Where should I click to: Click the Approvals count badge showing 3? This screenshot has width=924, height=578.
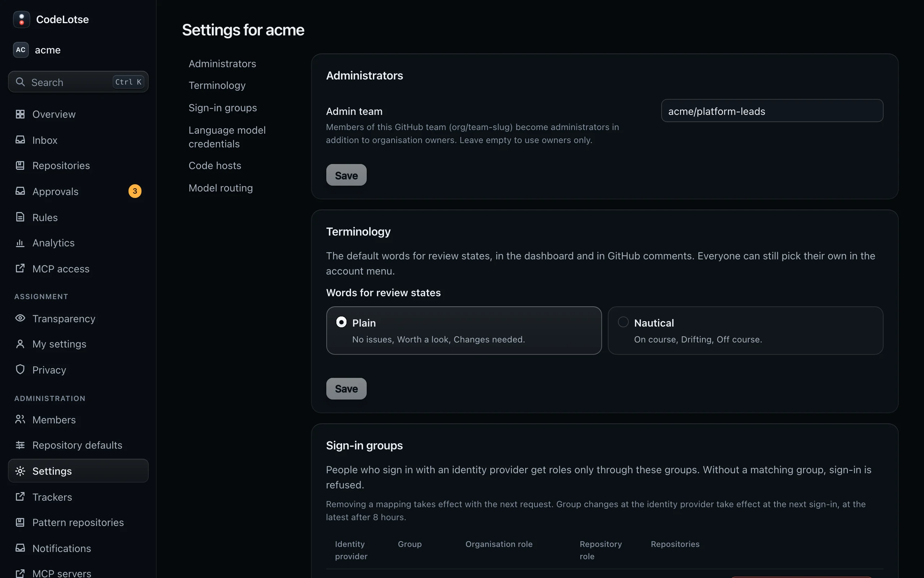coord(135,191)
